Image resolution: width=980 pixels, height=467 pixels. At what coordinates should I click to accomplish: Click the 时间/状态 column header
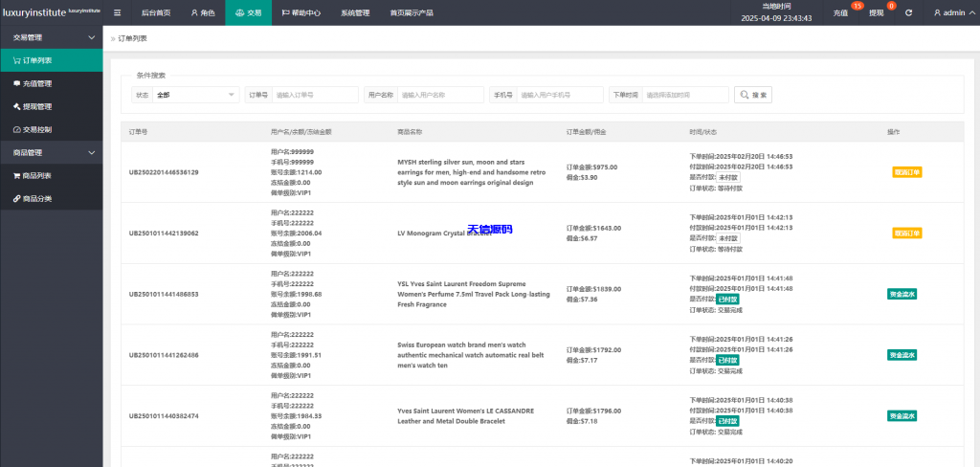(x=703, y=132)
